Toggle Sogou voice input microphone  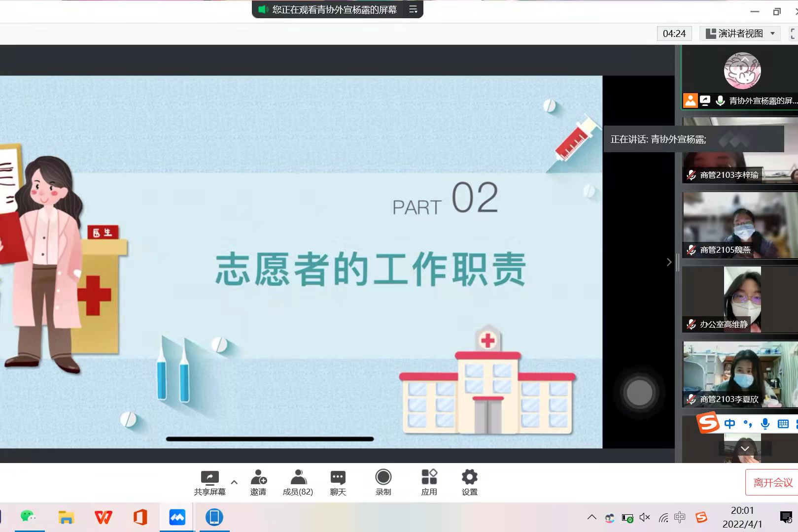pyautogui.click(x=765, y=424)
